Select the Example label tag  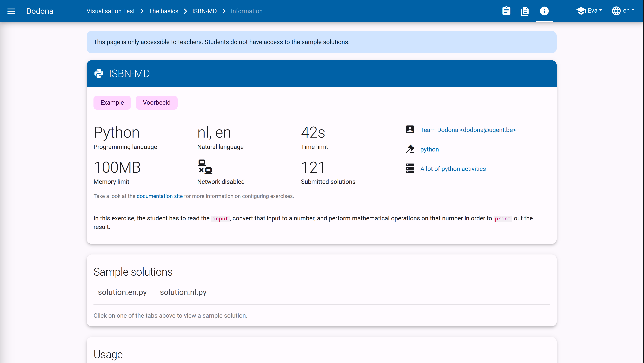[x=112, y=103]
